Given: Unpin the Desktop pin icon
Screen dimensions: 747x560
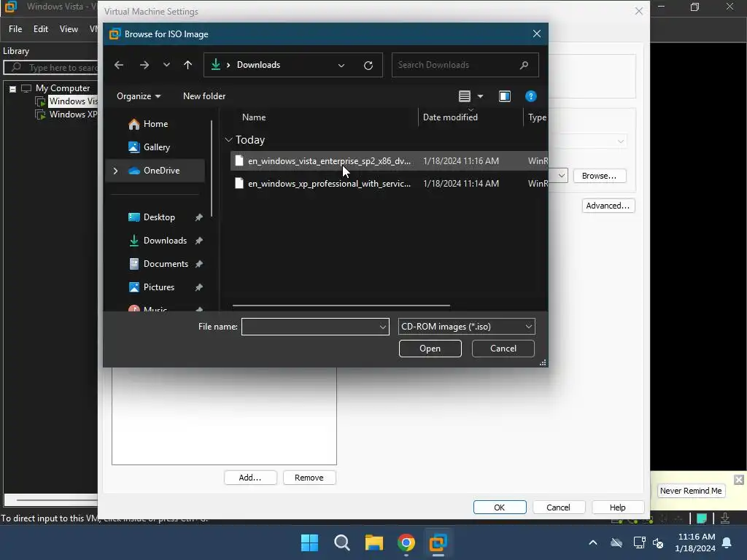Looking at the screenshot, I should pyautogui.click(x=198, y=217).
